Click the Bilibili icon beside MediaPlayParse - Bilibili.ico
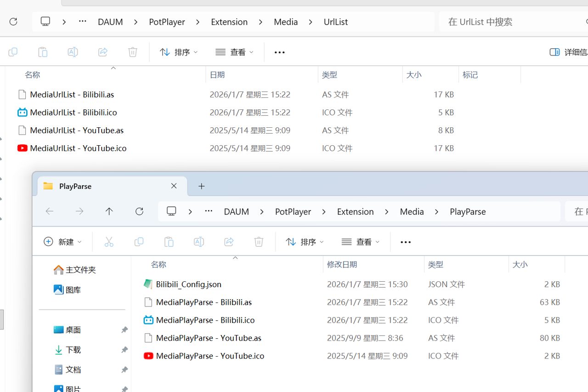Image resolution: width=588 pixels, height=392 pixels. (x=148, y=320)
